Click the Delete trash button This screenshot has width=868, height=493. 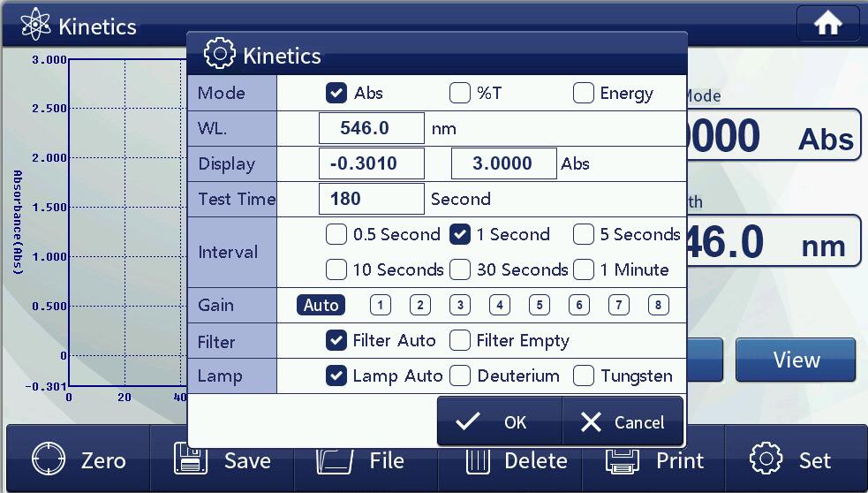coord(517,460)
